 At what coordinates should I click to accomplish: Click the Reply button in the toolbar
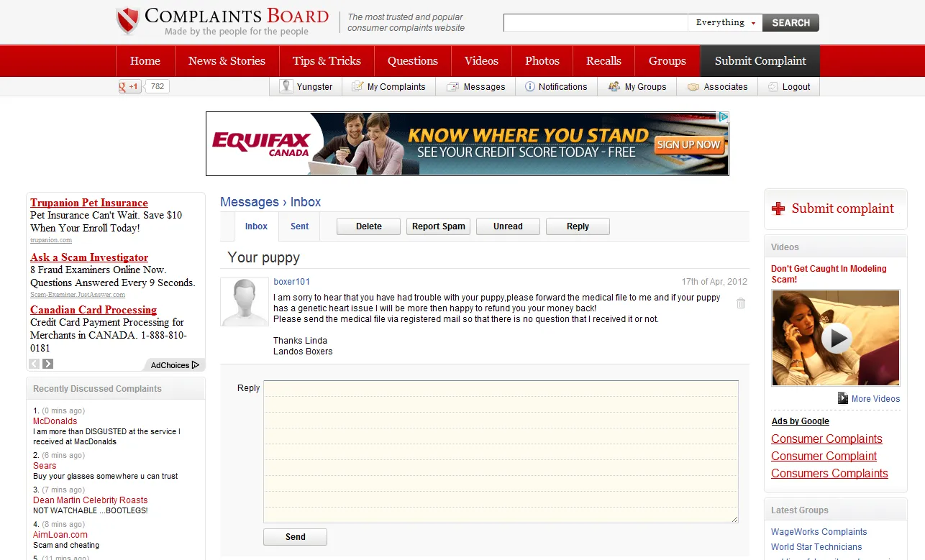pos(578,226)
